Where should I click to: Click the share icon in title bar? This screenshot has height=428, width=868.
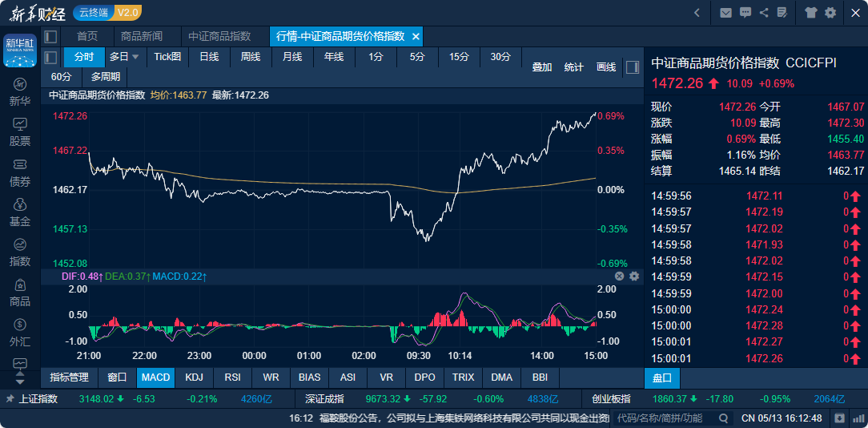(x=764, y=13)
